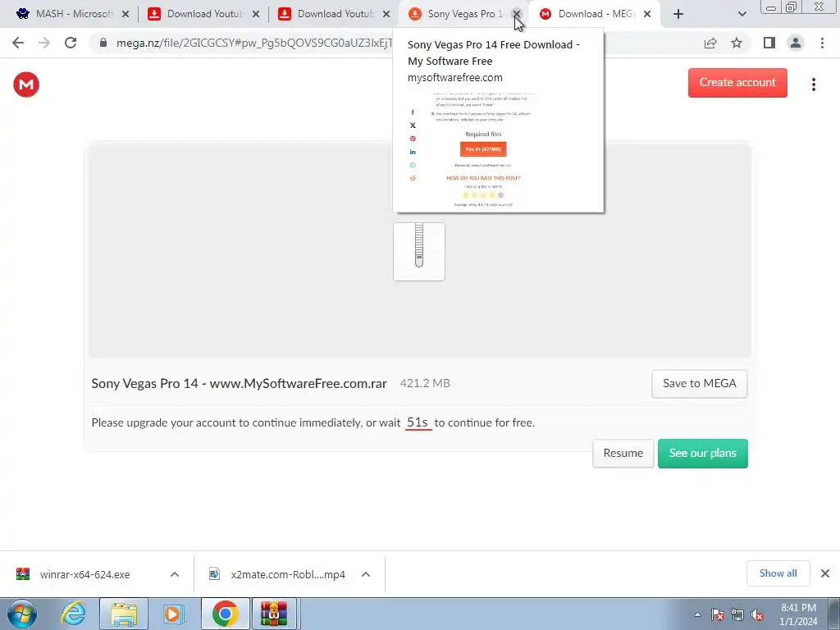This screenshot has height=630, width=840.
Task: Select the Download - MEGA tab
Action: pos(588,14)
